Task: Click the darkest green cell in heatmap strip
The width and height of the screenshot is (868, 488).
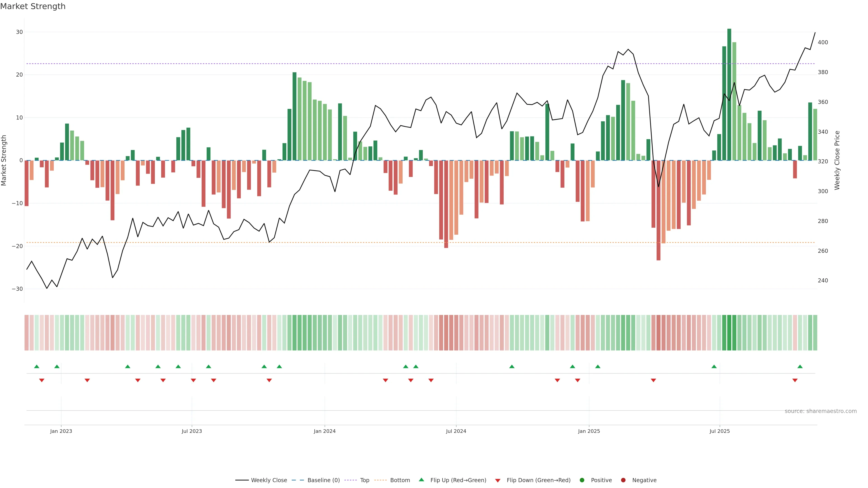Action: point(729,333)
